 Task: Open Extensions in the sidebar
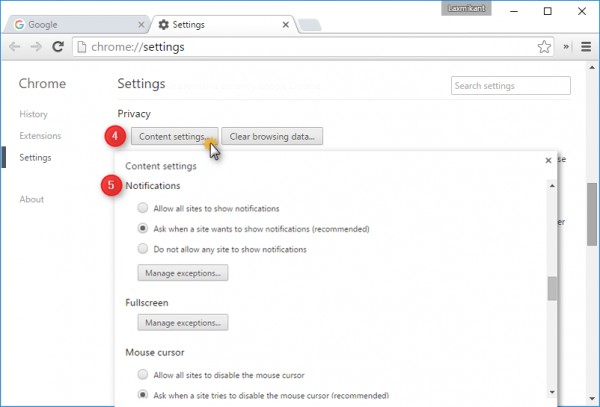(x=40, y=136)
